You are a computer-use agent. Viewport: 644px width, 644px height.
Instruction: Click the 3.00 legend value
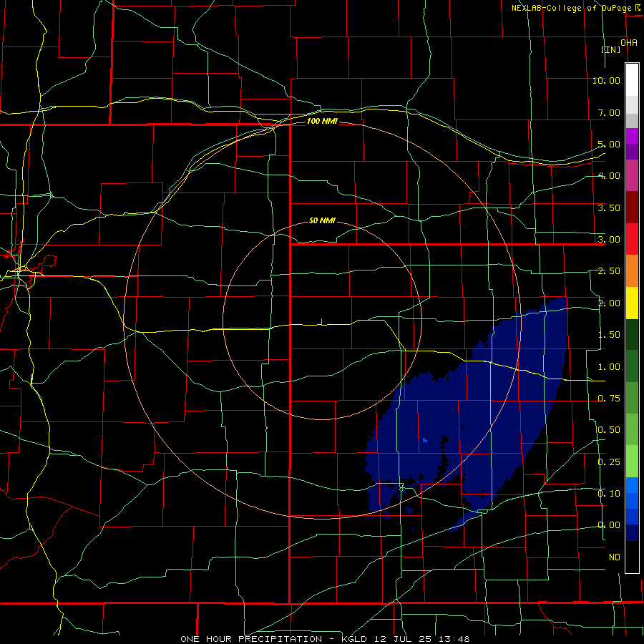pos(609,240)
